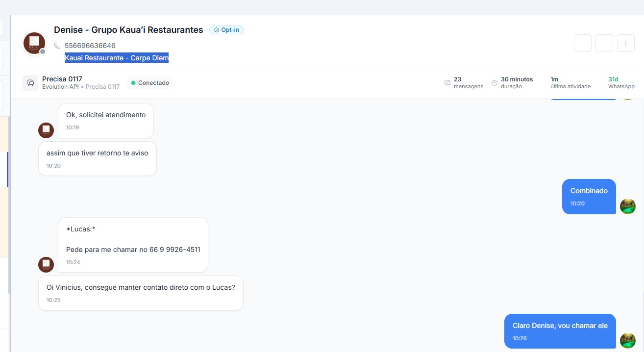
Task: Click the chat channel icon beside Precisa 0117
Action: (30, 83)
